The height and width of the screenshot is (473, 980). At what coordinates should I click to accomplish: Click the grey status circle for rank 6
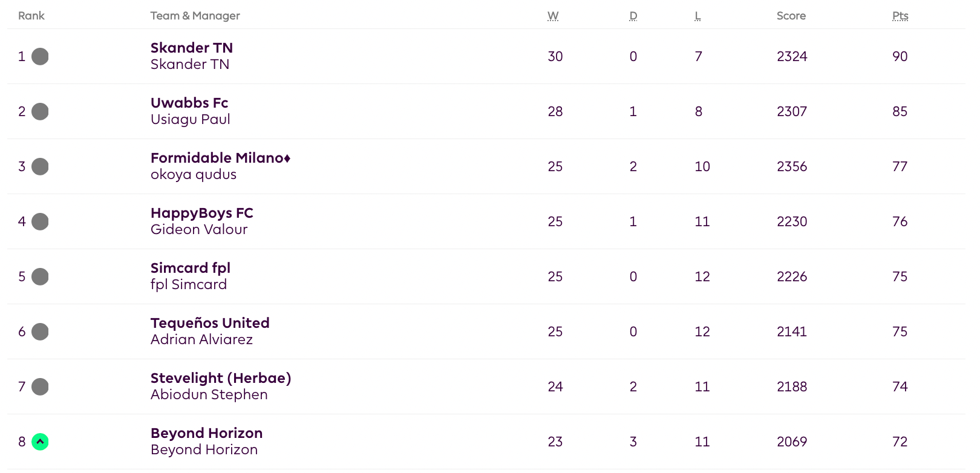point(40,331)
